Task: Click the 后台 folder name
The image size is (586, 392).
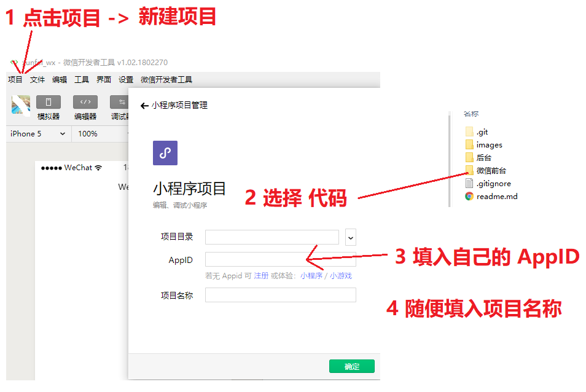Action: 484,158
